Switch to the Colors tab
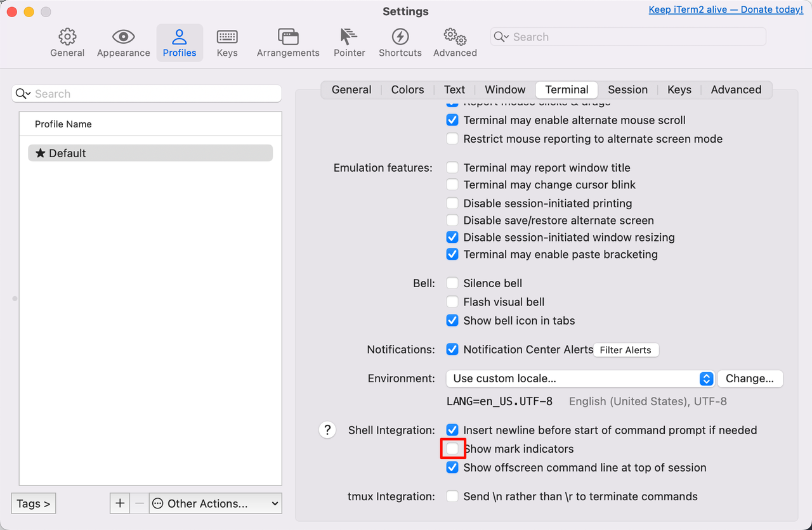 point(407,89)
